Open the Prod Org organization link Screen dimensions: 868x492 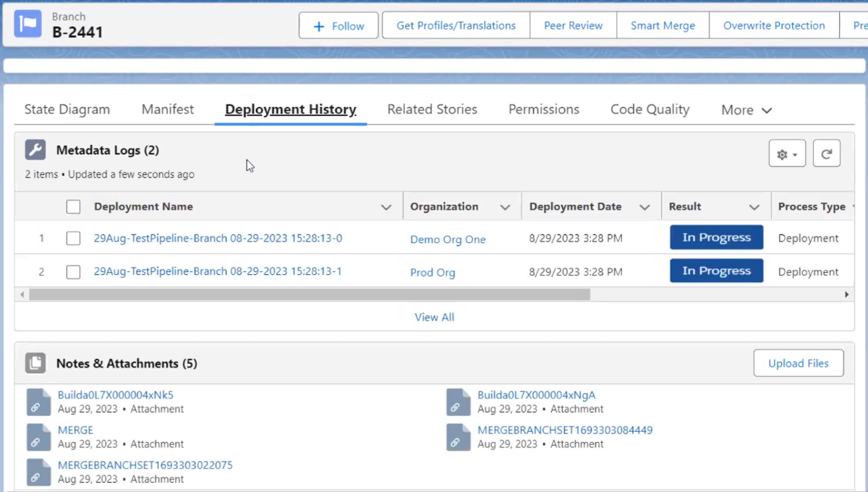(x=433, y=273)
